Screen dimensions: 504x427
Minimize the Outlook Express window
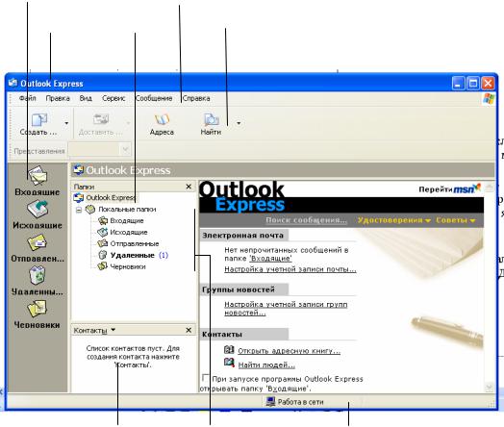tap(458, 84)
